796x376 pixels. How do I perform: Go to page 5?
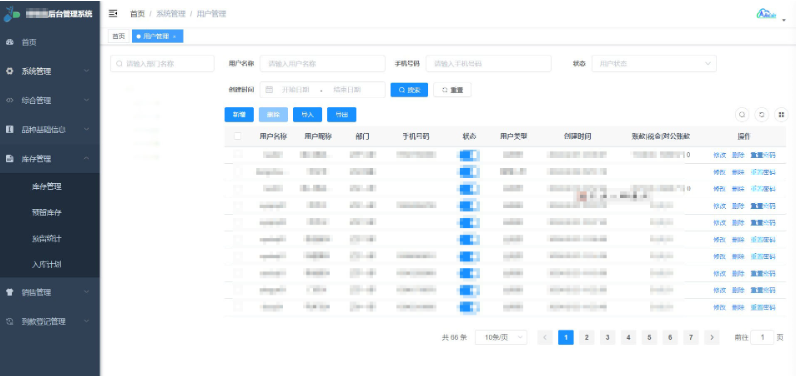point(649,337)
